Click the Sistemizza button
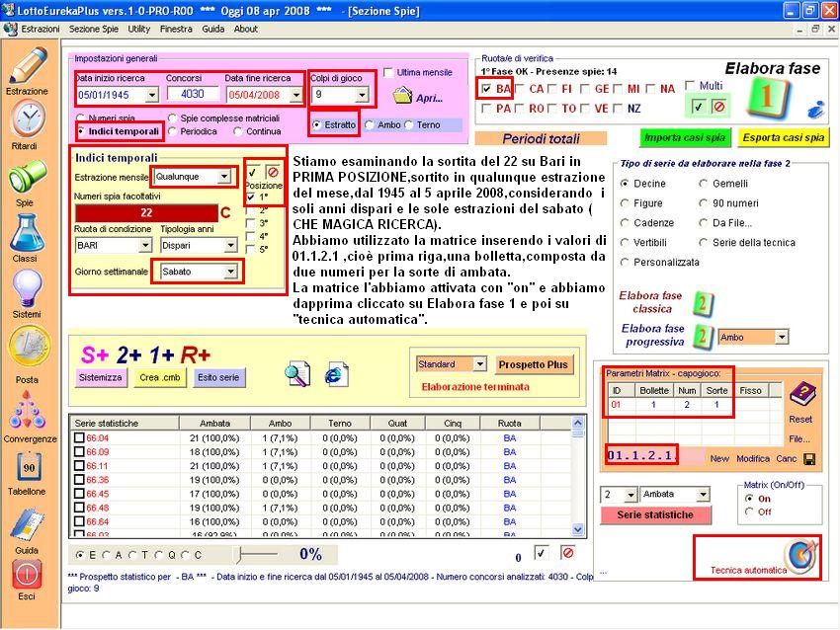The height and width of the screenshot is (630, 840). [100, 377]
